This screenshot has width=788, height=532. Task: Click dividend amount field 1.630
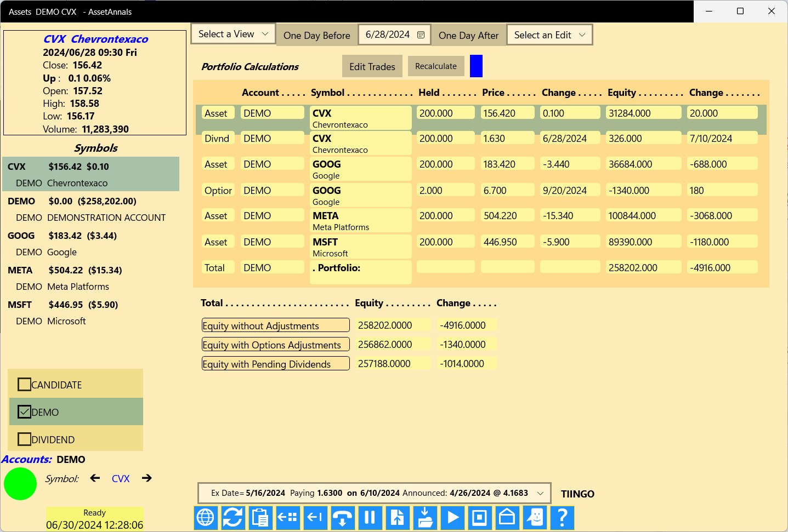[x=508, y=138]
